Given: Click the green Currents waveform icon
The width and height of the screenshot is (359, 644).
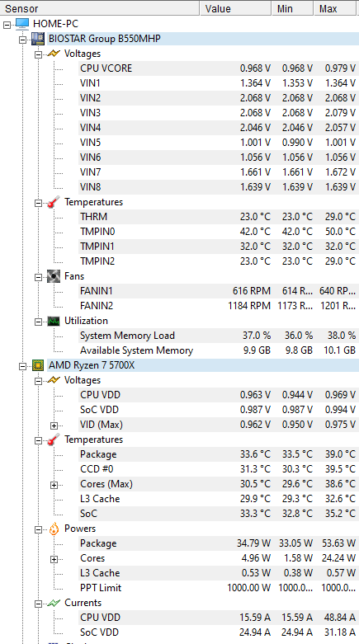Looking at the screenshot, I should 54,603.
